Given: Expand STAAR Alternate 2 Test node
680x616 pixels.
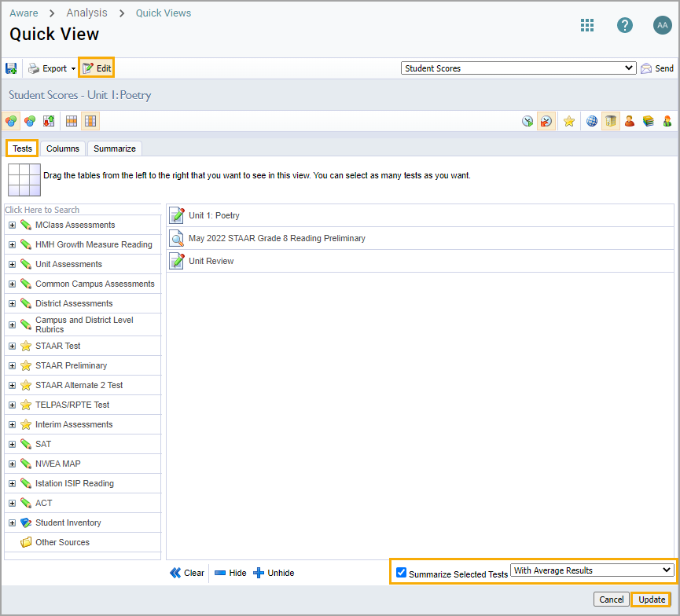Looking at the screenshot, I should click(12, 385).
